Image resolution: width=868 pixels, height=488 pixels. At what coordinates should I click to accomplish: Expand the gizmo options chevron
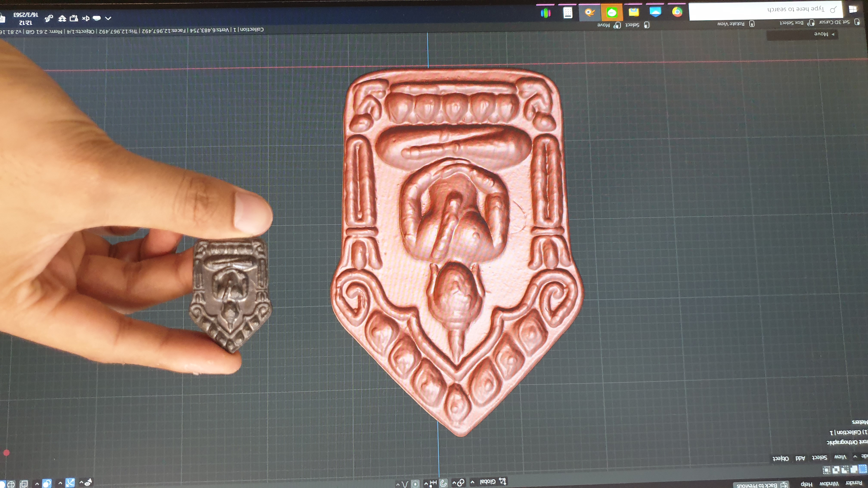point(60,484)
